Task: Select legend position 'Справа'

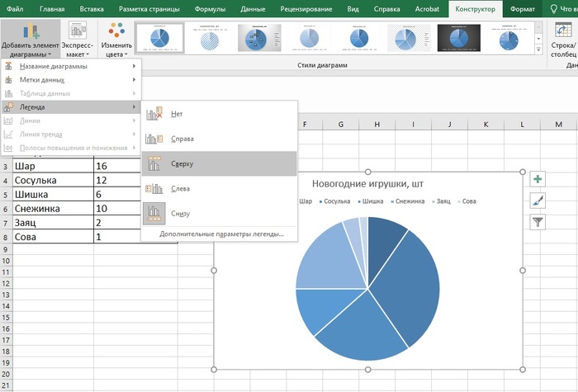Action: click(183, 139)
